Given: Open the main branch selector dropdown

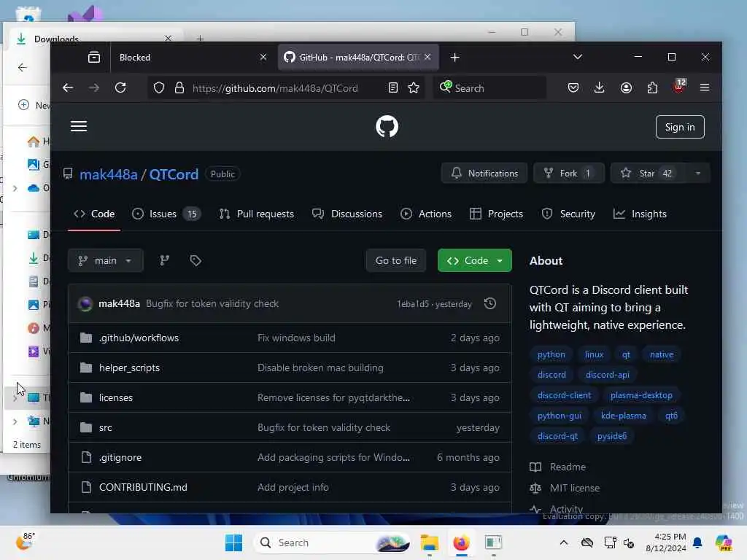Looking at the screenshot, I should coord(105,260).
